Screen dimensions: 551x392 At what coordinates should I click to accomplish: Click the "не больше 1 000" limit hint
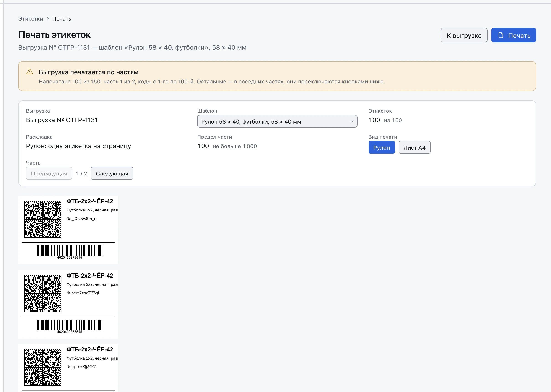click(x=234, y=146)
